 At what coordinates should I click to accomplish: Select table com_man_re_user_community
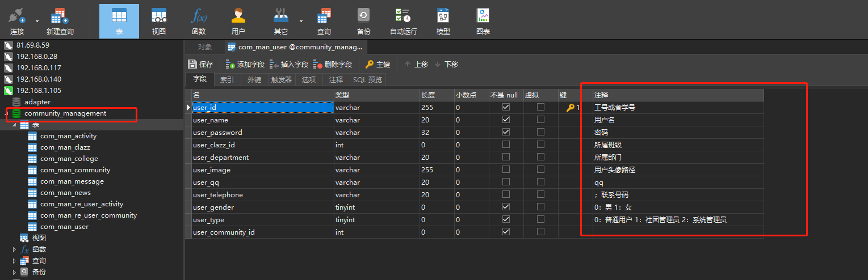point(89,215)
